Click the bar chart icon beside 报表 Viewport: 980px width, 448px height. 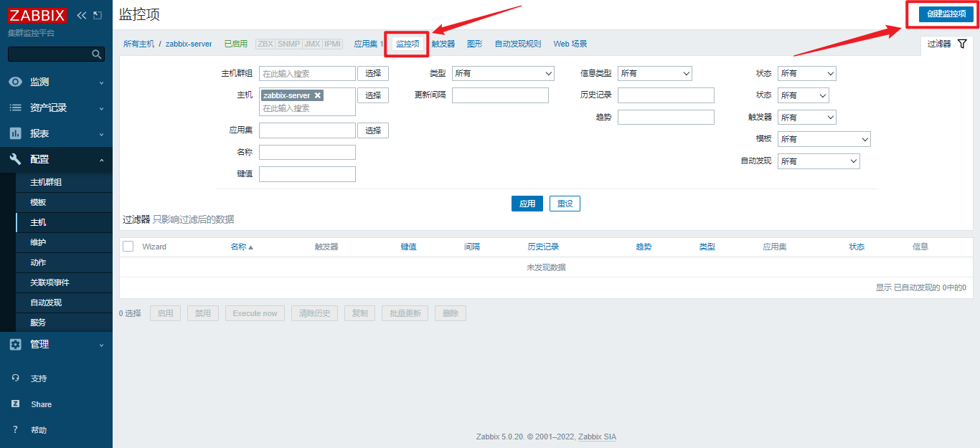(x=15, y=134)
